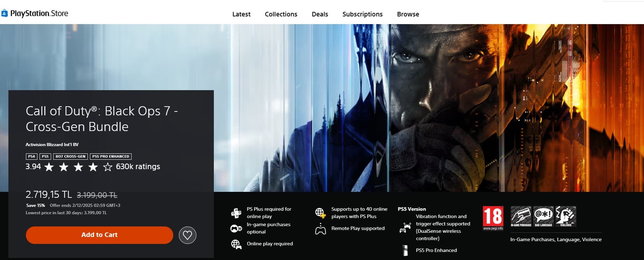Click the Bad Language descriptor icon

544,216
